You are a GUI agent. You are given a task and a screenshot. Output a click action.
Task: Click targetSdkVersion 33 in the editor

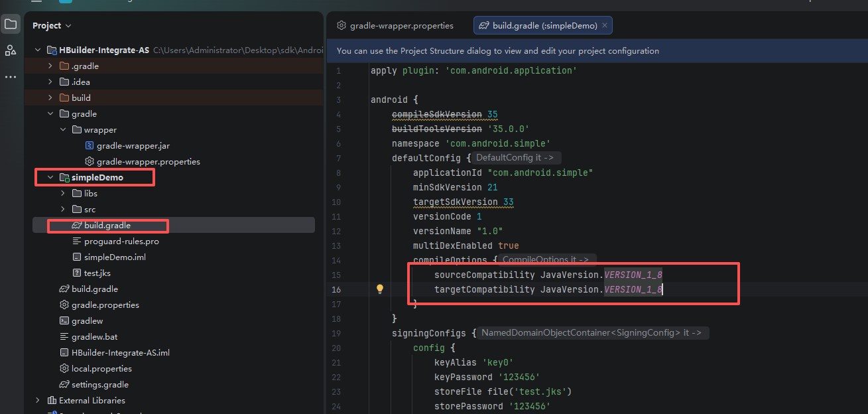click(x=464, y=202)
